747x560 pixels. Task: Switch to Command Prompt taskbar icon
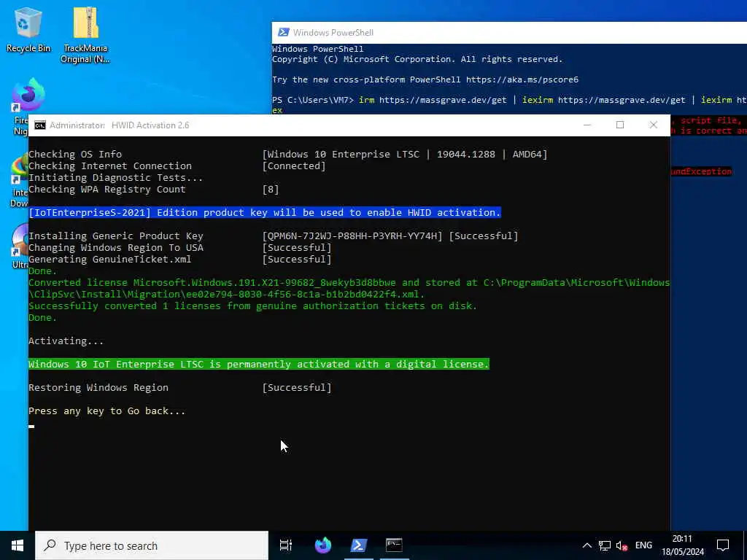pos(394,545)
